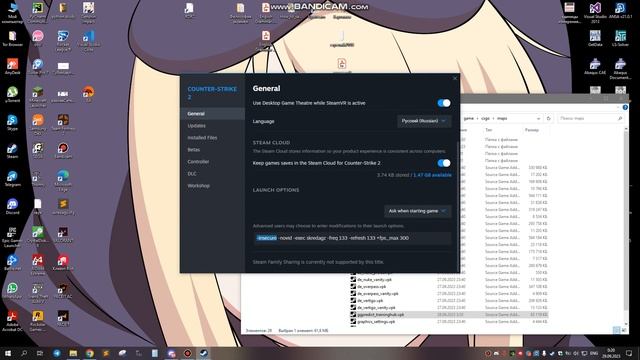640x360 pixels.
Task: Click the Windows Start button
Action: pos(7,353)
